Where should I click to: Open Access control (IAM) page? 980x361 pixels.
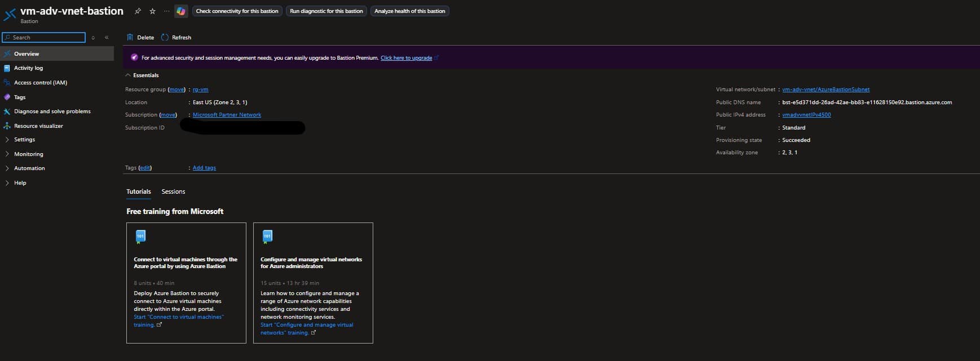pyautogui.click(x=41, y=82)
